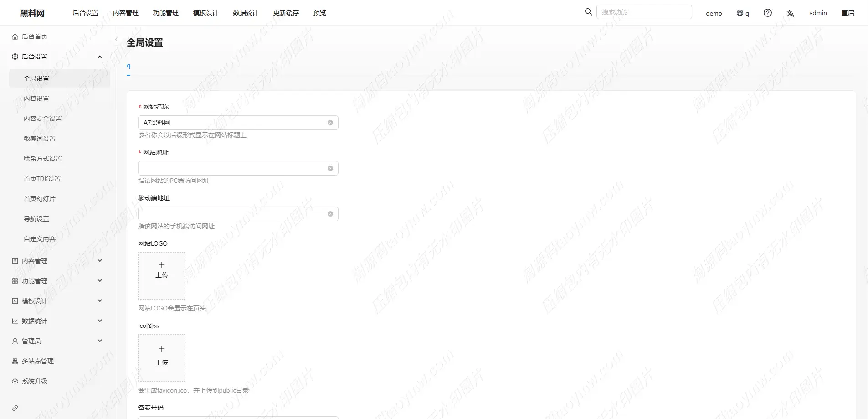This screenshot has width=868, height=419.
Task: Select the q tab under 全局设置
Action: (128, 66)
